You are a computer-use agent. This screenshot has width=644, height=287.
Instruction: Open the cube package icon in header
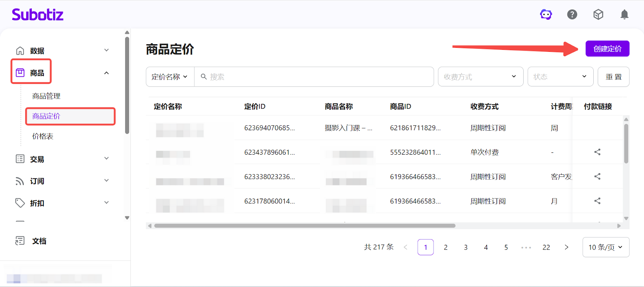click(598, 15)
